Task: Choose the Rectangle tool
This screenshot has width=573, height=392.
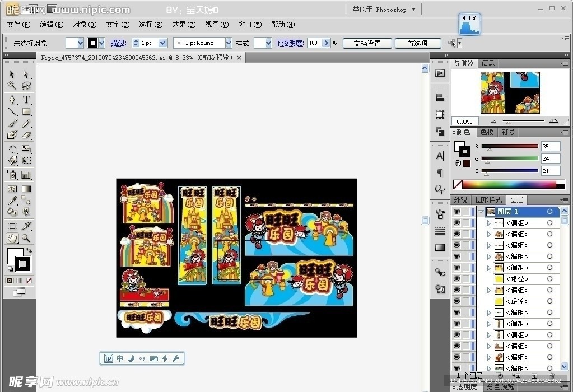Action: tap(26, 111)
